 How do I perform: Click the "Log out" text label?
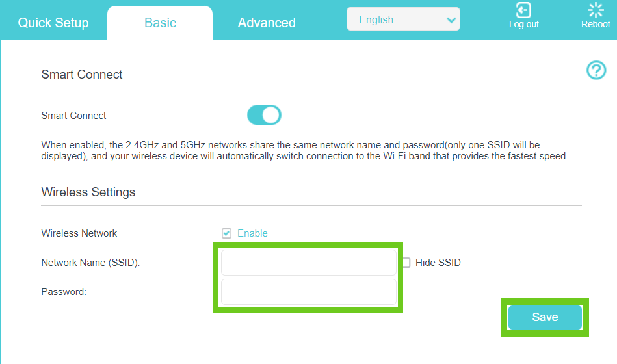click(523, 25)
